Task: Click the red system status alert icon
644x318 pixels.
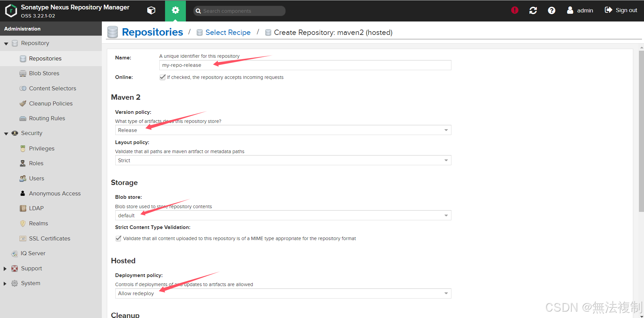Action: coord(515,10)
